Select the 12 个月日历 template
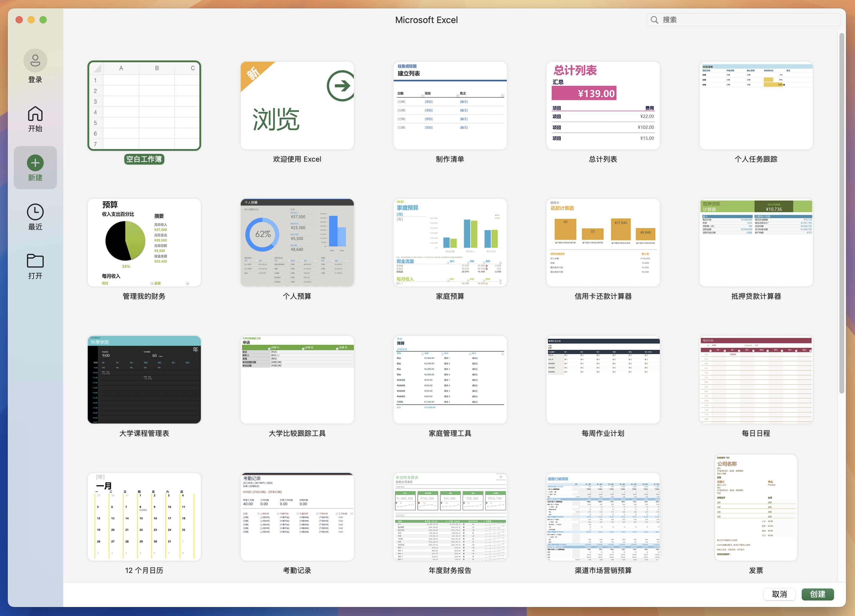 click(x=144, y=516)
